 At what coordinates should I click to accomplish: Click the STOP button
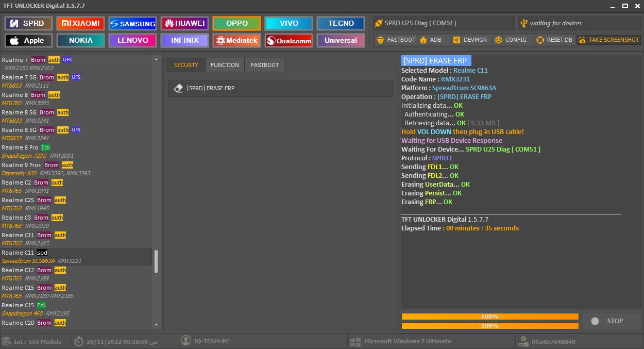[611, 321]
